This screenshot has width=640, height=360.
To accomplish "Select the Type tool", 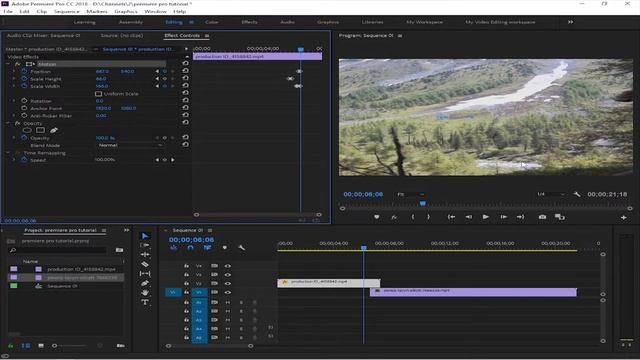I will 145,302.
